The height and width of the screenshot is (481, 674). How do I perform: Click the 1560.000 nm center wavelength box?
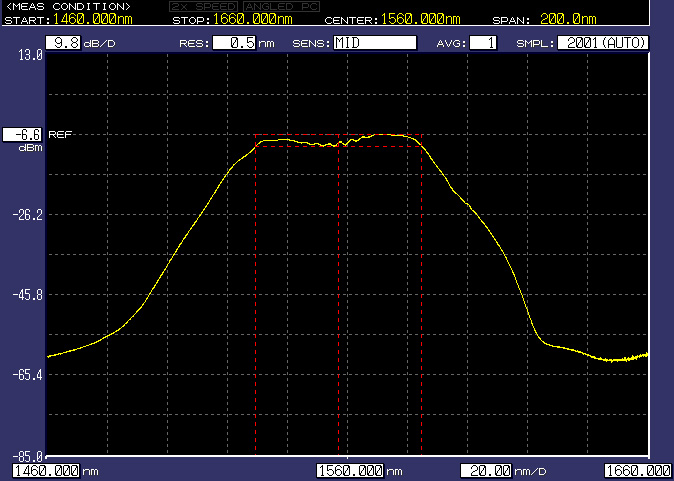tap(350, 471)
